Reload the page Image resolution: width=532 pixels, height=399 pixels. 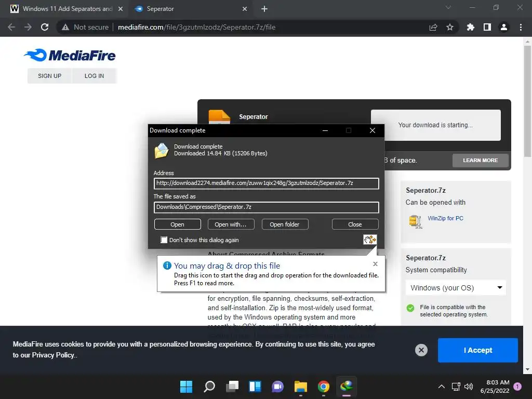[x=45, y=27]
